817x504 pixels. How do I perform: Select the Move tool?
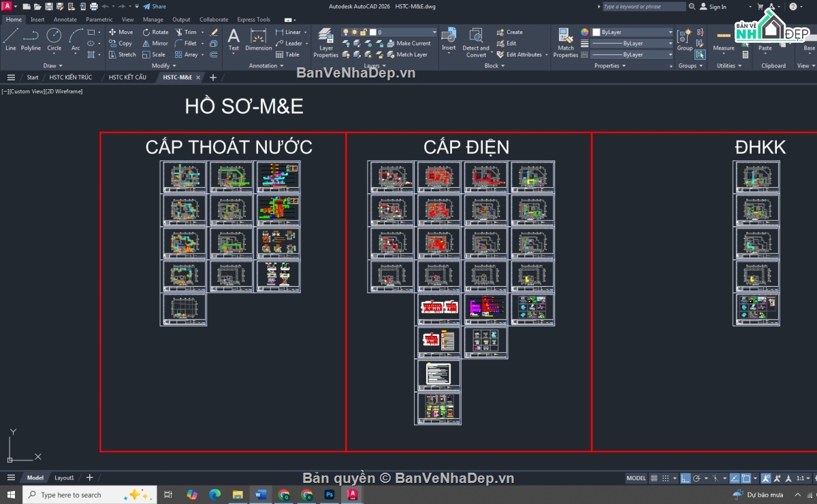pyautogui.click(x=121, y=31)
